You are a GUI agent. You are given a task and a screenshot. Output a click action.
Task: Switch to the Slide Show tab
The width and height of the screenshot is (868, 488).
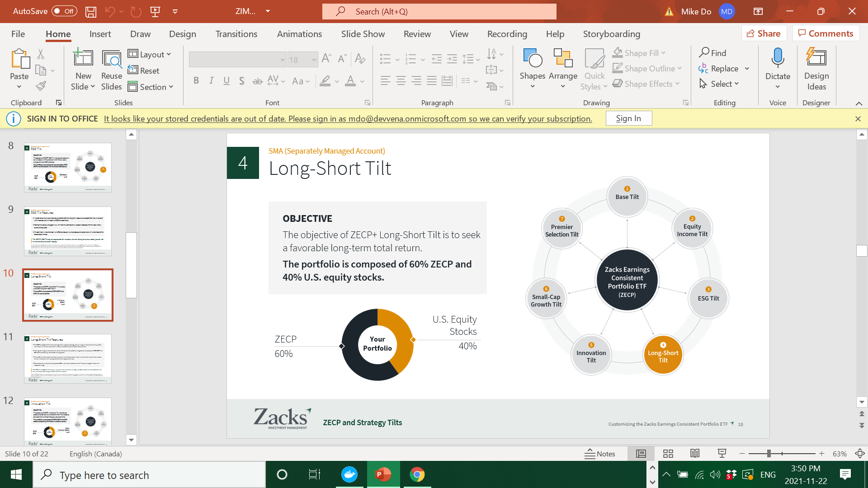pyautogui.click(x=363, y=34)
